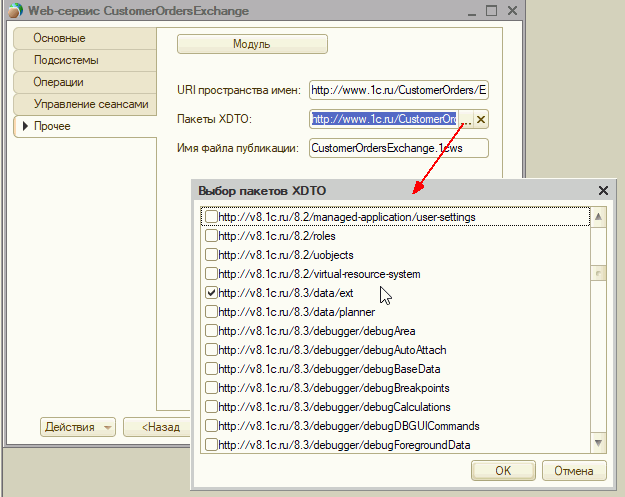Screen dimensions: 625x497
Task: Check the debugger/debugArea package
Action: coord(211,331)
